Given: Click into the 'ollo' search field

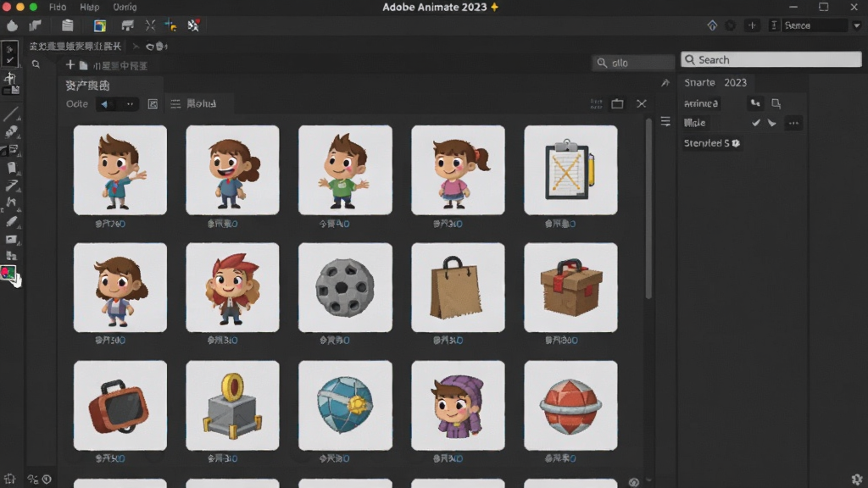Looking at the screenshot, I should (x=632, y=63).
